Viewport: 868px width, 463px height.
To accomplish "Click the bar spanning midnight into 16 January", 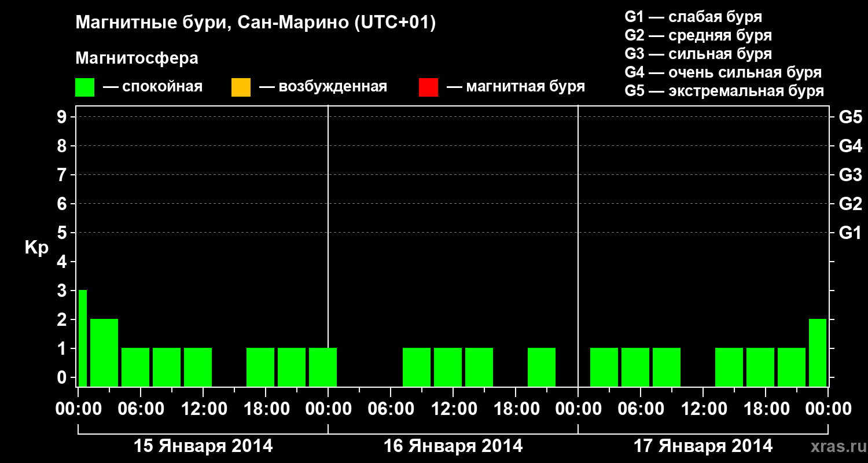I will pos(323,367).
